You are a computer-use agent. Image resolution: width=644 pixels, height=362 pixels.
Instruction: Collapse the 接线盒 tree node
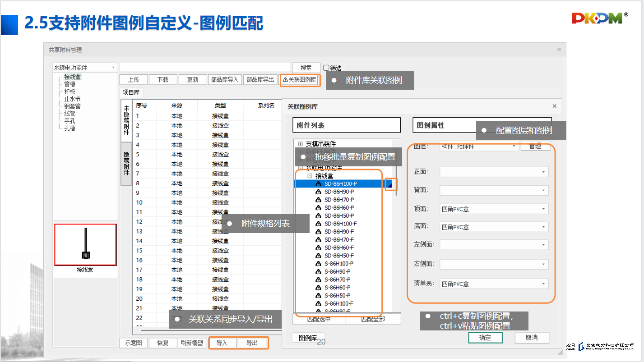(310, 176)
